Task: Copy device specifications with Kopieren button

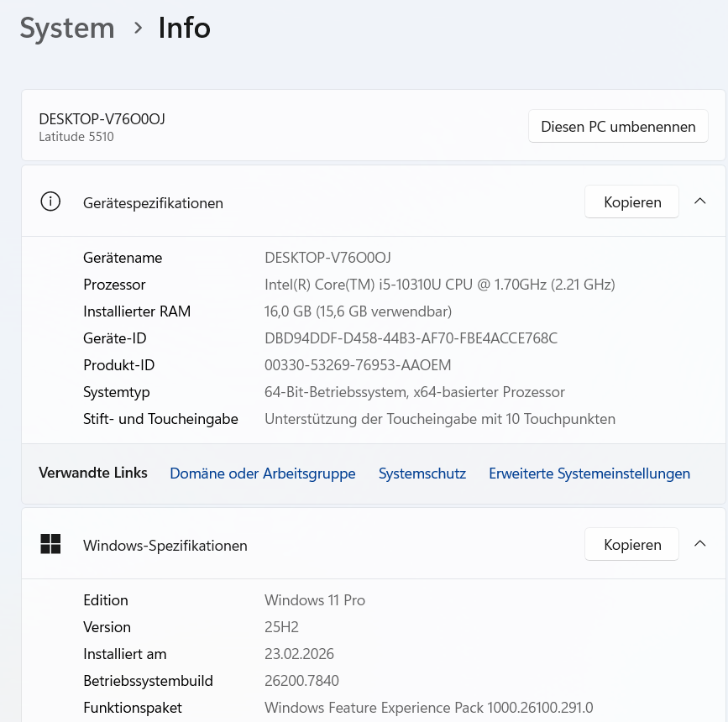Action: [632, 202]
